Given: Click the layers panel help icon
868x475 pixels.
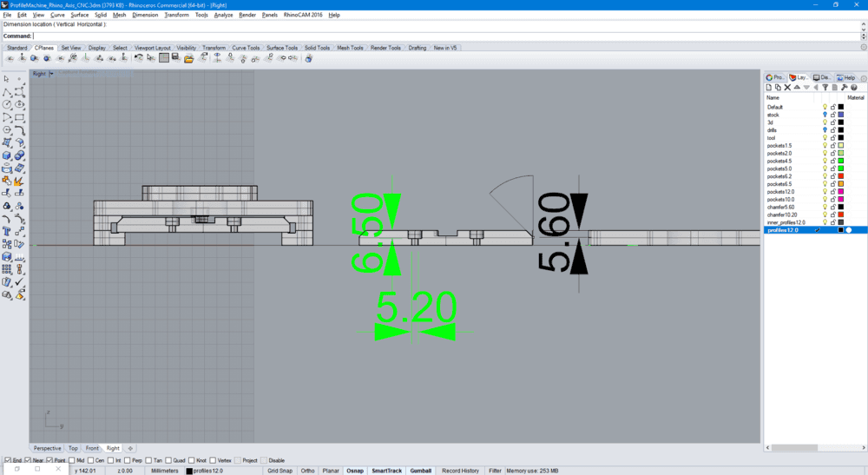Looking at the screenshot, I should (853, 88).
